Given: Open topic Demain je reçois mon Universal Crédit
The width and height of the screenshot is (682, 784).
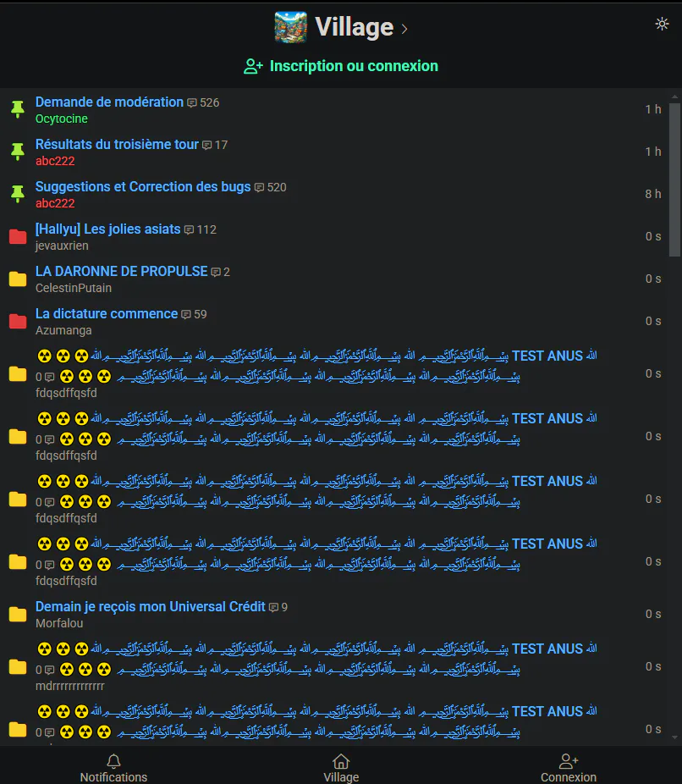Looking at the screenshot, I should click(151, 606).
